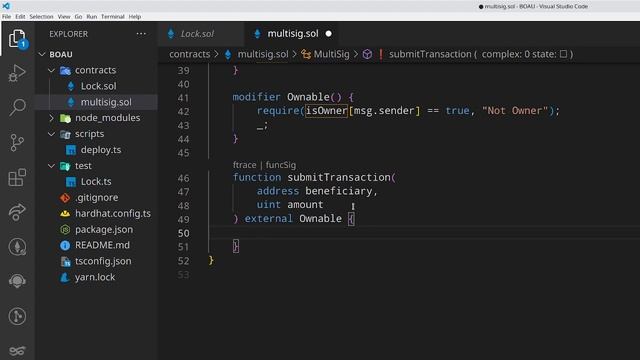Click the round helmet-shaped icon in activity bar

point(17,281)
